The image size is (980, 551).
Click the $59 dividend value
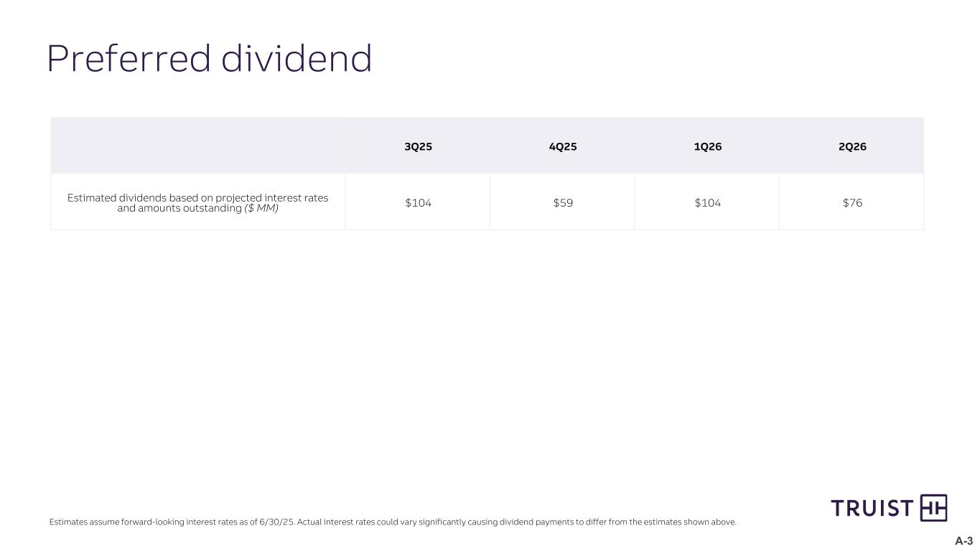562,203
